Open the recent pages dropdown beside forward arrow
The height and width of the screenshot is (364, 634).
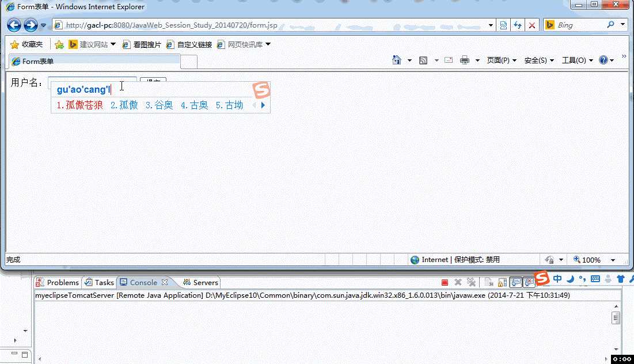[x=43, y=25]
